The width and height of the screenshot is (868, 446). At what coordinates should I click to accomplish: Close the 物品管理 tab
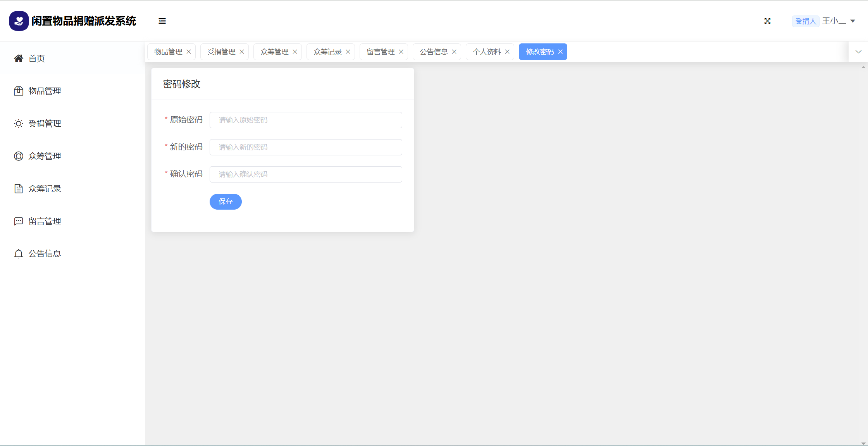point(189,52)
